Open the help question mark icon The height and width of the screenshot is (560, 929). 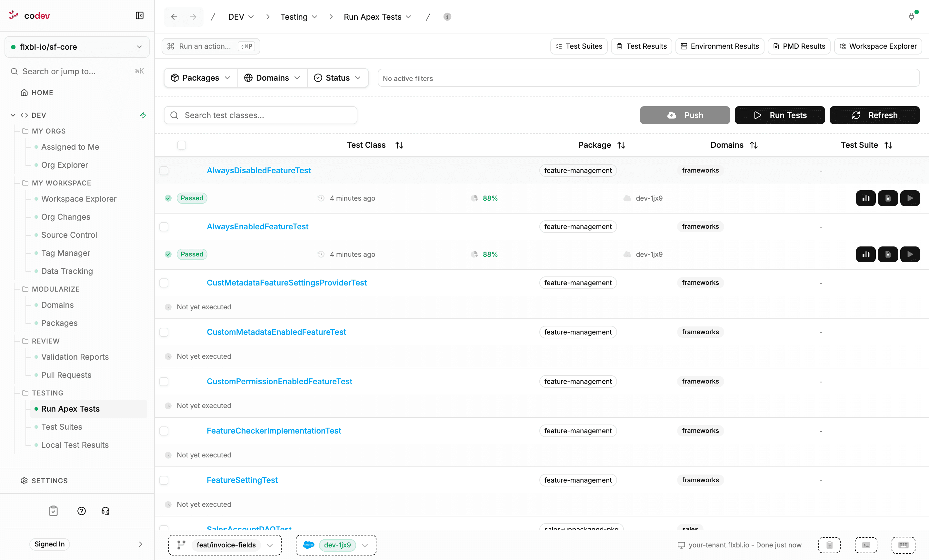pyautogui.click(x=81, y=511)
